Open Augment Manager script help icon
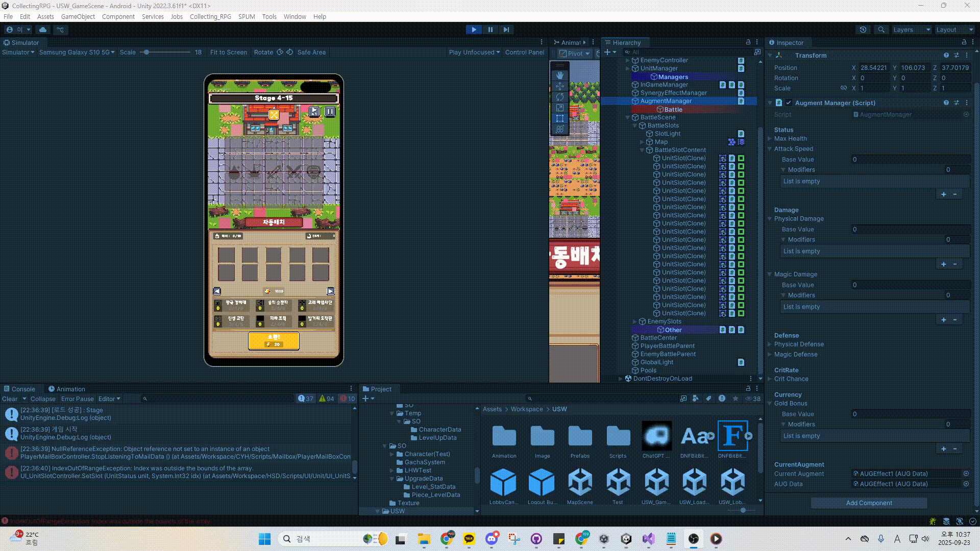980x551 pixels. [x=946, y=103]
